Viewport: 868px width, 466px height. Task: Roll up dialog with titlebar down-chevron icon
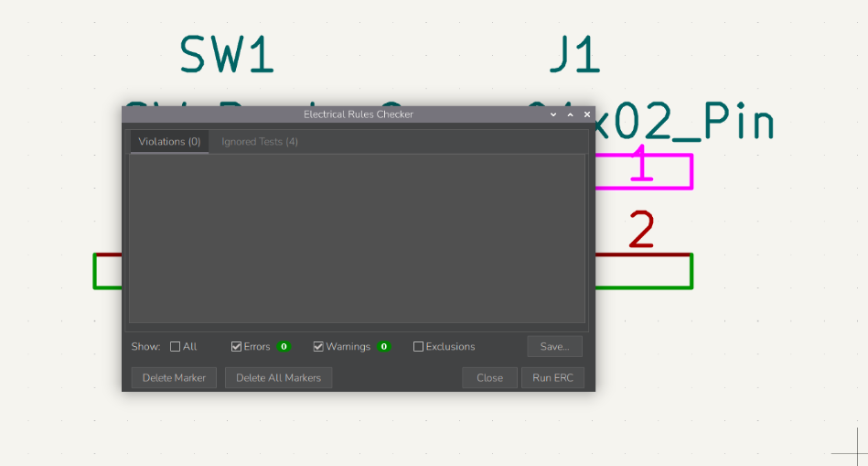(x=553, y=114)
